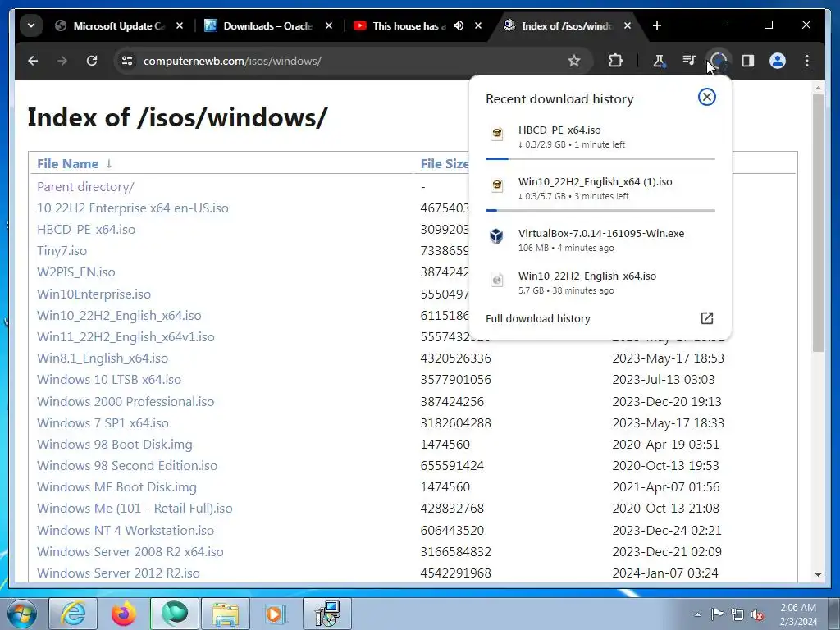Open the profile avatar icon

click(x=778, y=61)
